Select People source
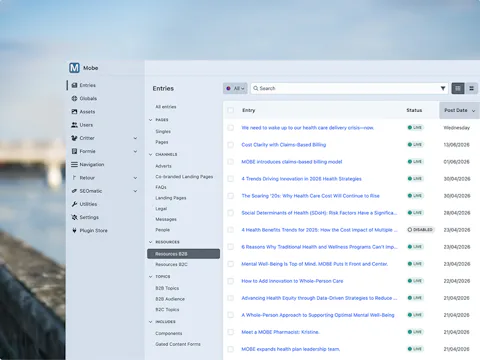Viewport: 480px width, 360px height. [162, 230]
